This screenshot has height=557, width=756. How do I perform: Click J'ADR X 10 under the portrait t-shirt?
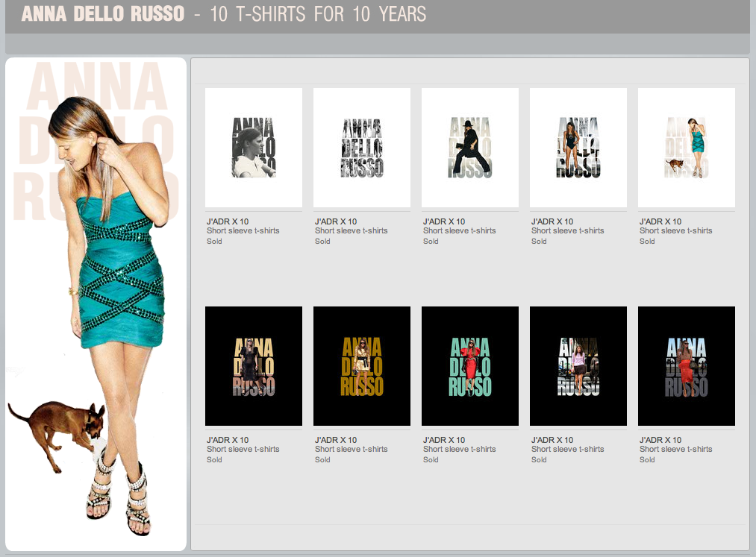coord(228,221)
